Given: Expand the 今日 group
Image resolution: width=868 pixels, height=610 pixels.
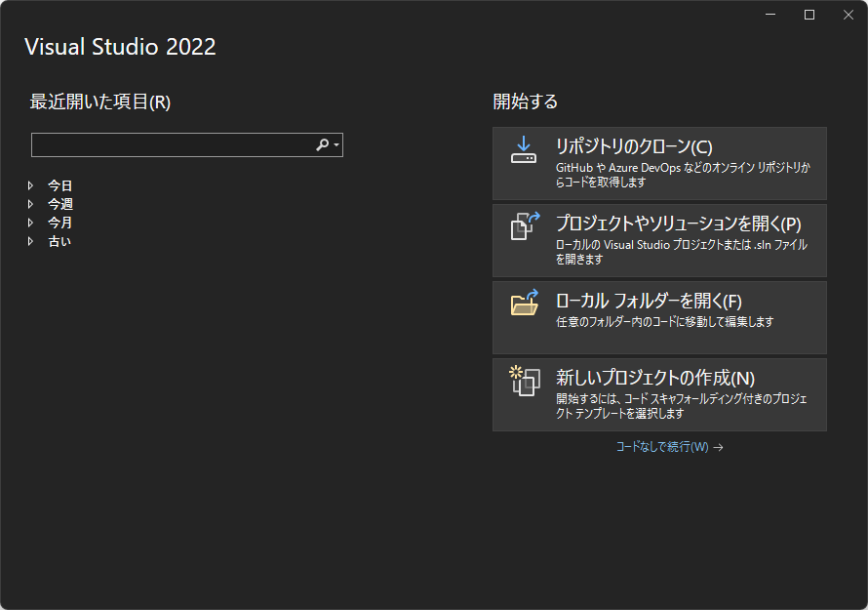Looking at the screenshot, I should coord(31,185).
